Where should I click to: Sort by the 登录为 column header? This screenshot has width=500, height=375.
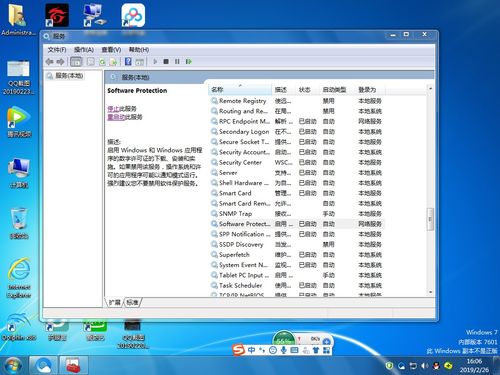click(x=370, y=90)
